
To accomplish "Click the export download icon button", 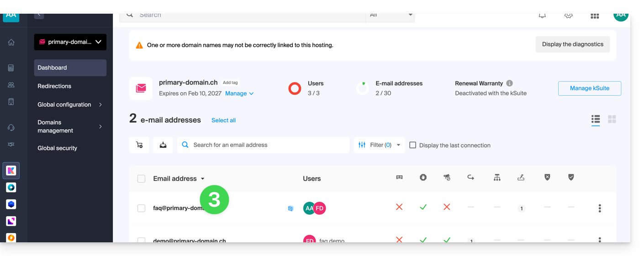I will [x=163, y=145].
